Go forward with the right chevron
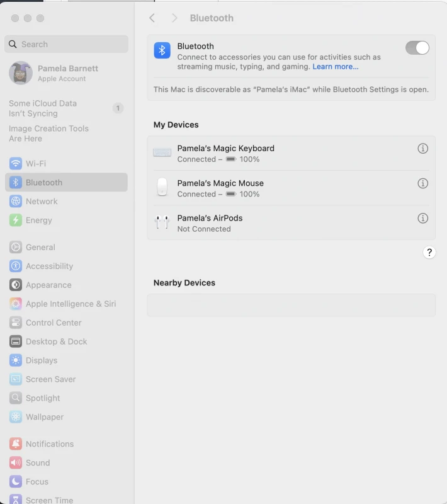The image size is (447, 504). point(174,18)
